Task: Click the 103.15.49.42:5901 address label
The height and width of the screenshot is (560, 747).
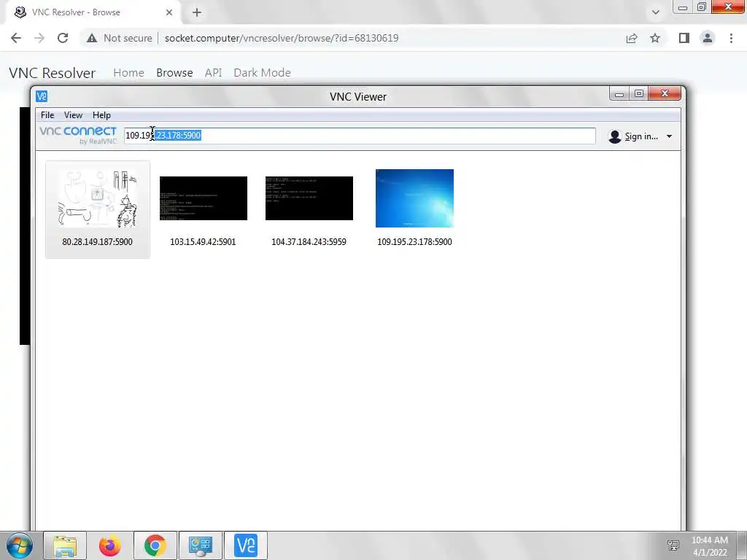Action: click(x=203, y=242)
